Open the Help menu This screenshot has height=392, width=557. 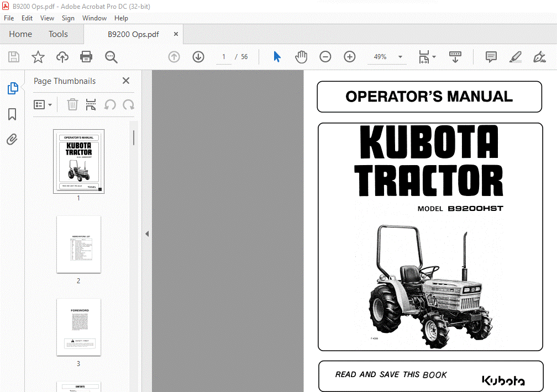tap(121, 18)
